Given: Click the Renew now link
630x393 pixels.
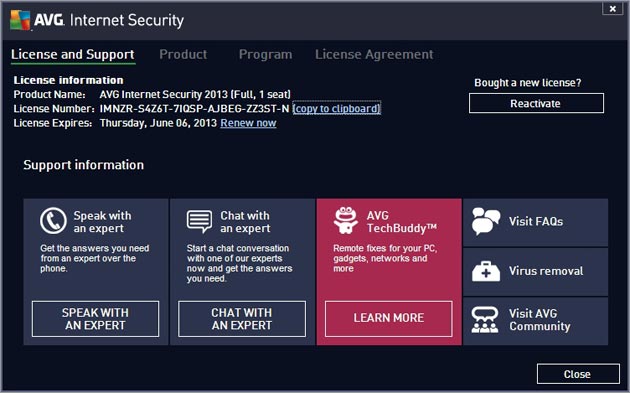Looking at the screenshot, I should [x=248, y=123].
